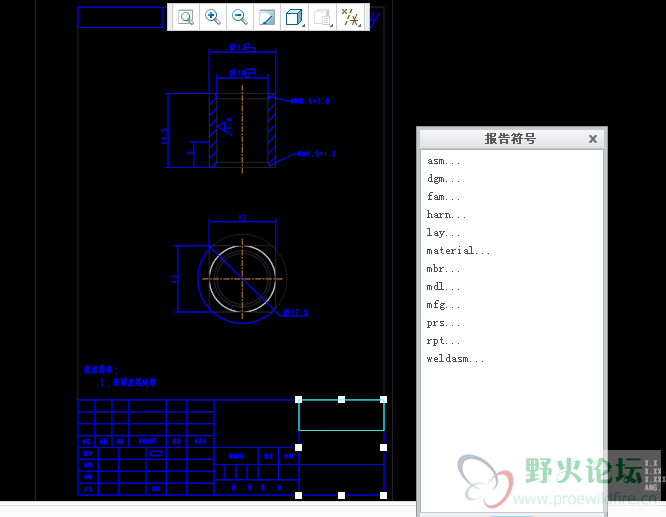Click the Zoom Out magnifier icon
Image resolution: width=666 pixels, height=517 pixels.
pyautogui.click(x=240, y=17)
